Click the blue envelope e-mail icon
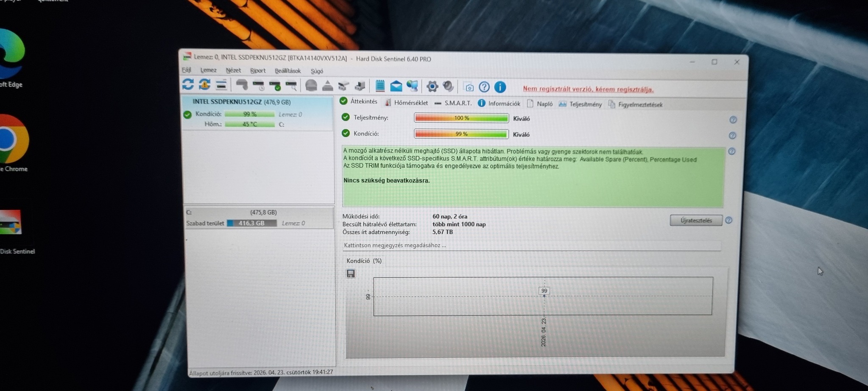868x391 pixels. click(396, 87)
